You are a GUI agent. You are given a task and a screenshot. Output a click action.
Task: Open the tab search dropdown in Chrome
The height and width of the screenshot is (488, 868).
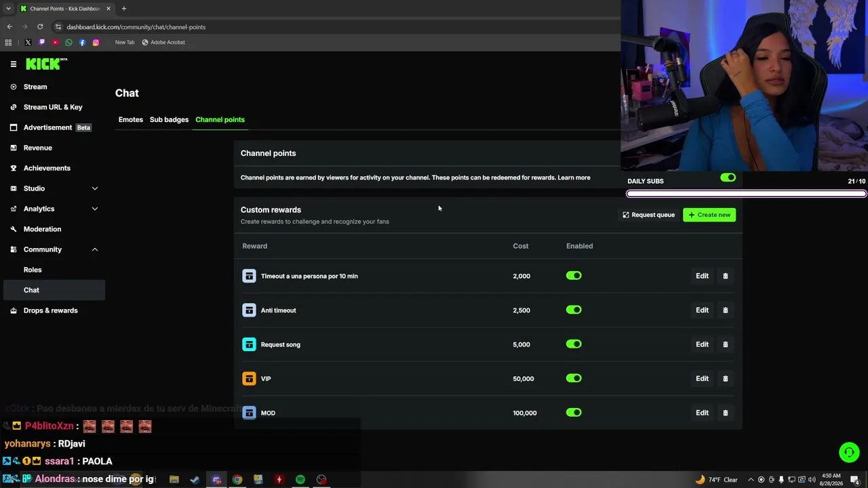coord(8,8)
